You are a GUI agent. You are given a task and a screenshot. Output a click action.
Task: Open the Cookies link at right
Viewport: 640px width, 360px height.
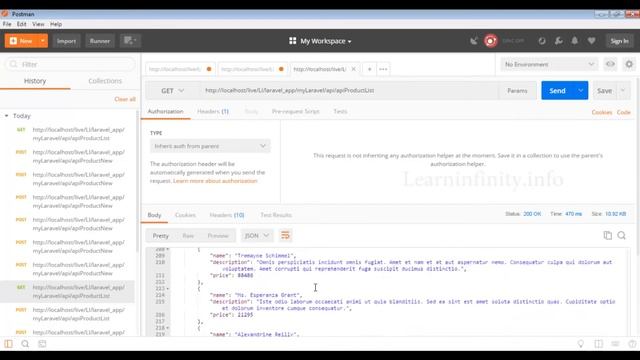click(x=602, y=112)
